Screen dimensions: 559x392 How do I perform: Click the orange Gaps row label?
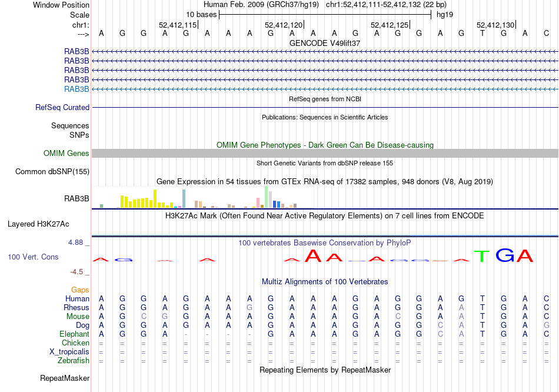tap(80, 290)
